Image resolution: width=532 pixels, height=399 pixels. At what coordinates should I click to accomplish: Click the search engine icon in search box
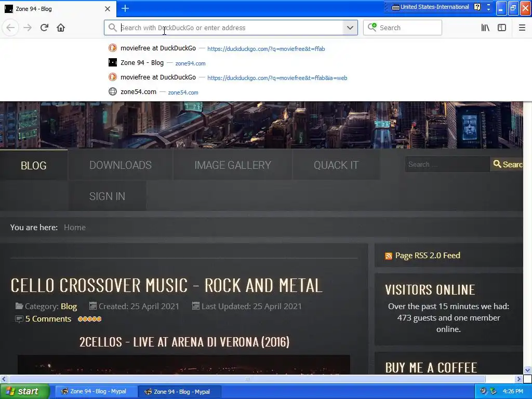coord(372,27)
